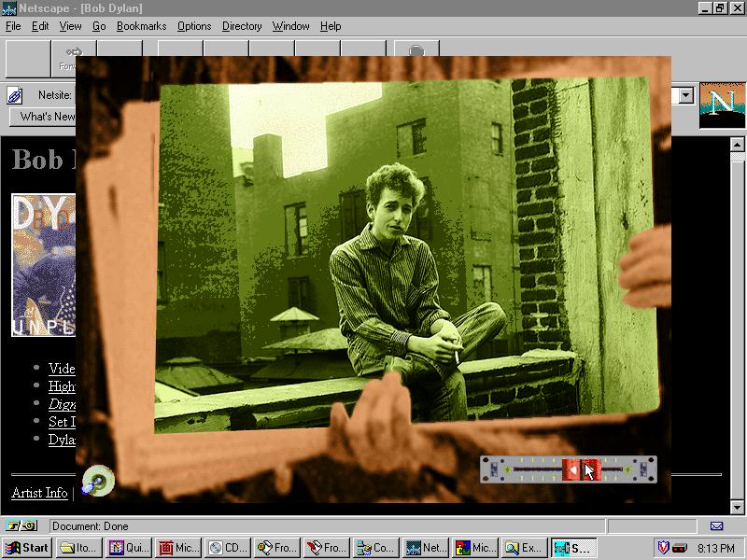
Task: Switch to the Ex... Explorer taskbar button
Action: coord(525,548)
